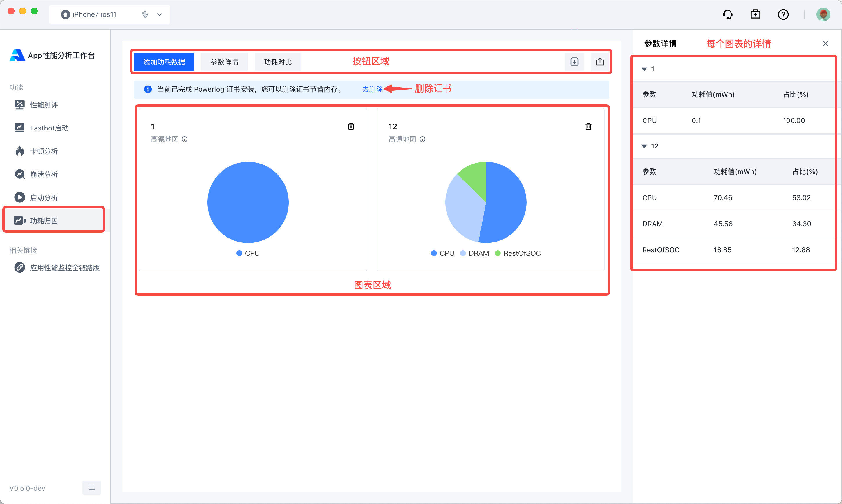Click the 去删除 link

(x=373, y=89)
